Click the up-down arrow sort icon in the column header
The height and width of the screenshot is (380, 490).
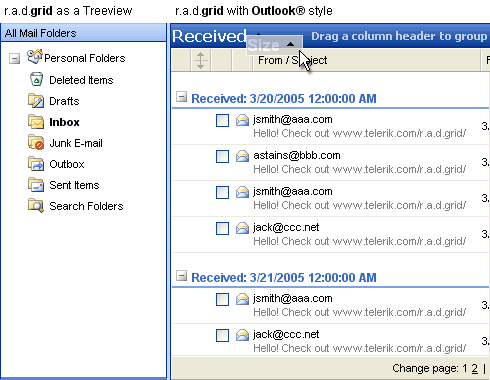tap(200, 60)
